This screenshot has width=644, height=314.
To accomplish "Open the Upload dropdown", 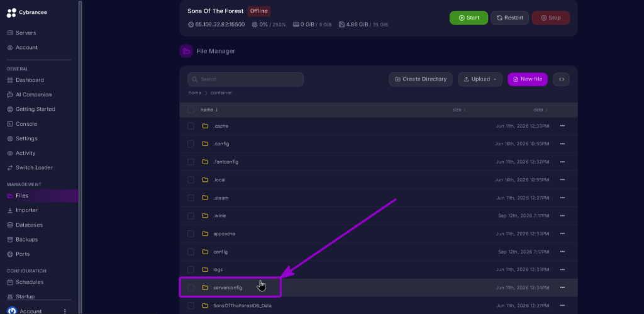I will [x=480, y=79].
